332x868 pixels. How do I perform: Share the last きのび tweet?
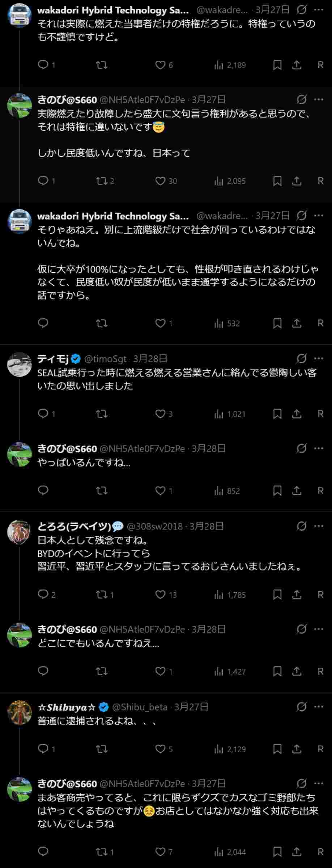tap(297, 851)
